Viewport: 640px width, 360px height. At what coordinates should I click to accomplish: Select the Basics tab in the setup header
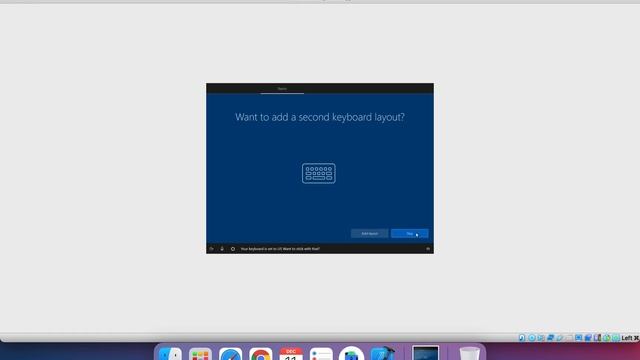tap(282, 89)
